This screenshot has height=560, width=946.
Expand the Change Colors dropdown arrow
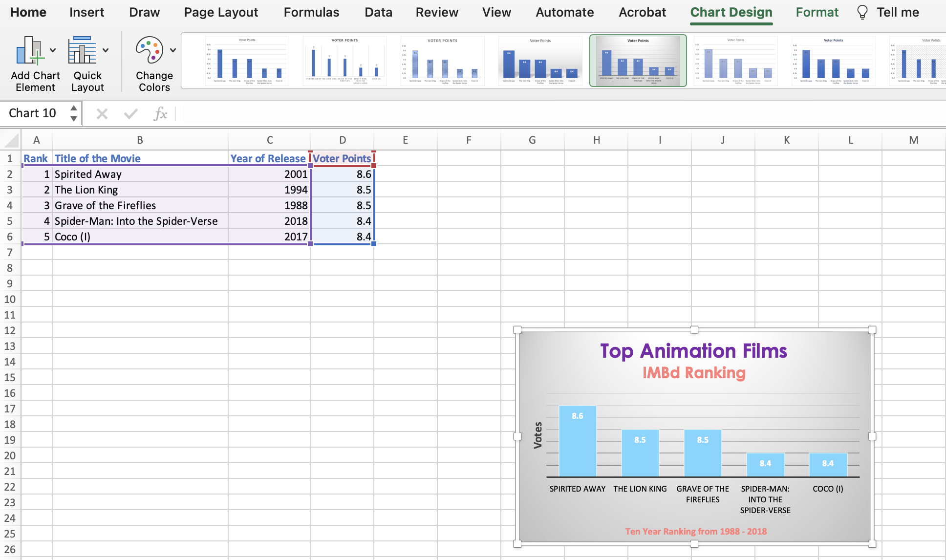[173, 50]
